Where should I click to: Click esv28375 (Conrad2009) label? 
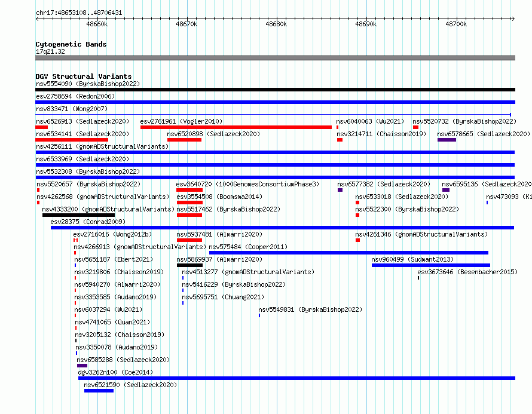point(88,222)
